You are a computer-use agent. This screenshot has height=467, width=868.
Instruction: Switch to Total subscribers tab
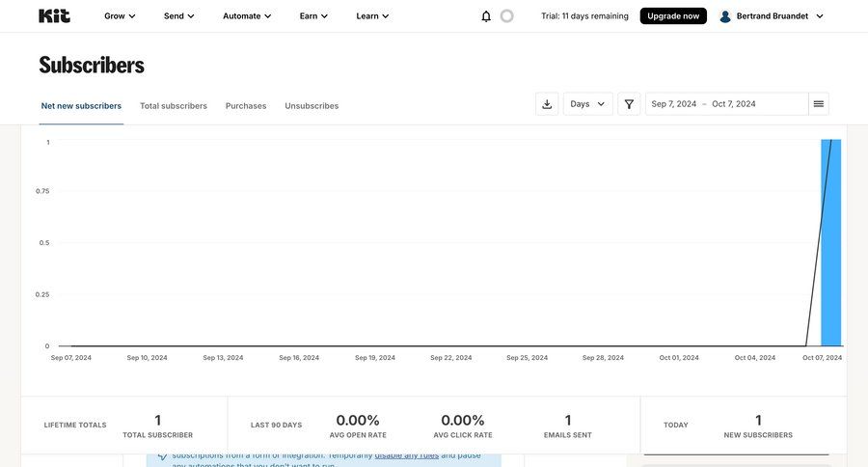tap(174, 106)
